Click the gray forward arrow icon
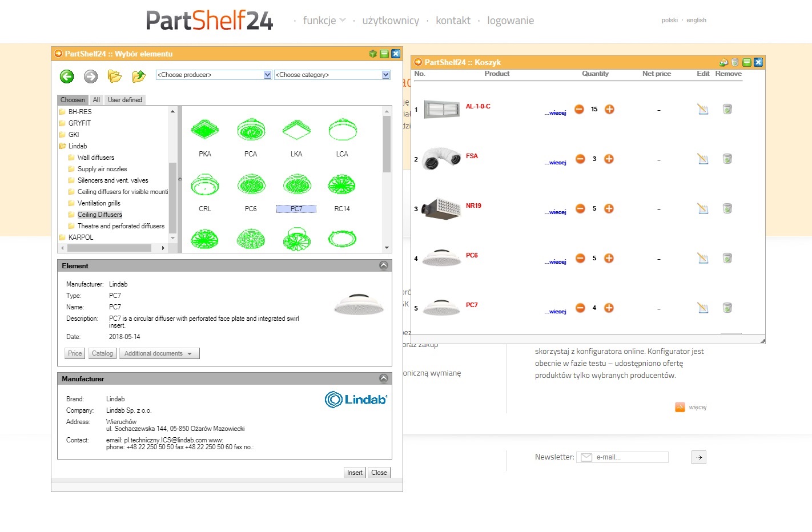The width and height of the screenshot is (812, 532). coord(91,76)
